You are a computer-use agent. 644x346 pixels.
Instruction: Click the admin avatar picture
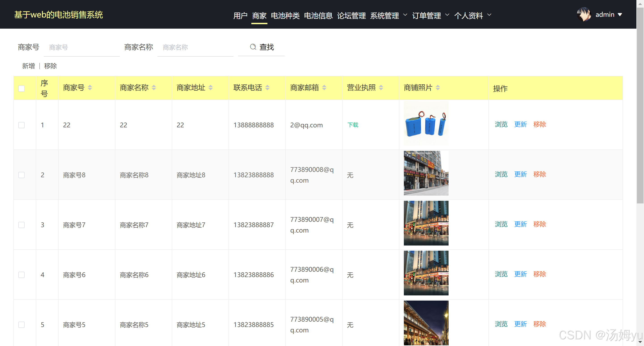[584, 15]
